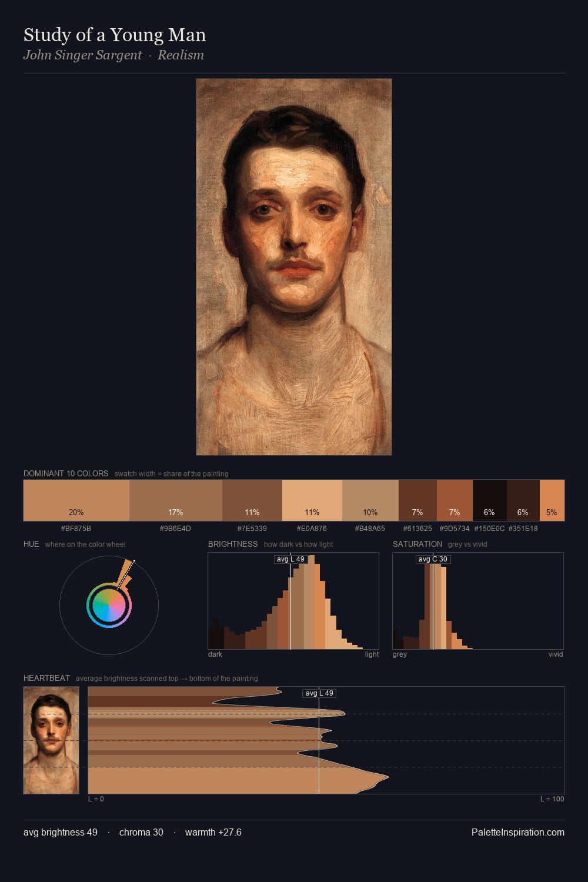Click the DOMINANT 10 COLORS heading
The image size is (588, 882).
pos(66,473)
